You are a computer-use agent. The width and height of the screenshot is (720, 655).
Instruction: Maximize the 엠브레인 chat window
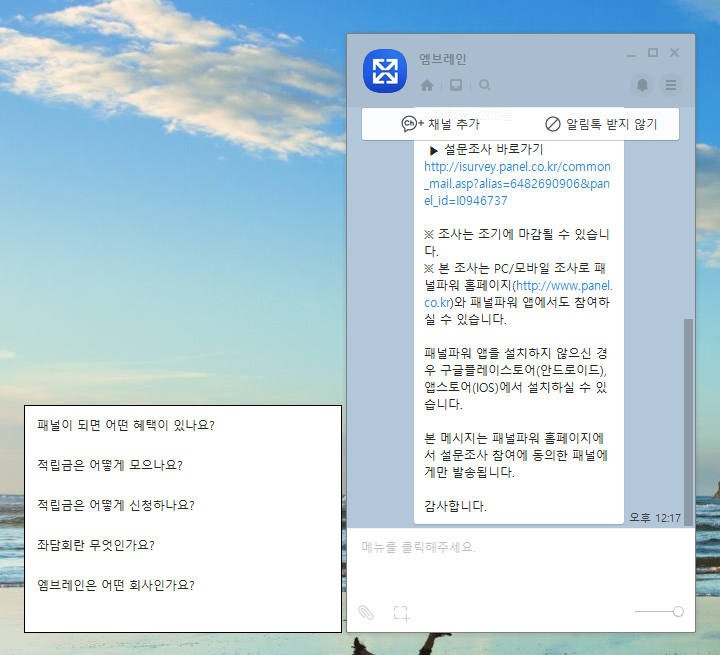652,53
